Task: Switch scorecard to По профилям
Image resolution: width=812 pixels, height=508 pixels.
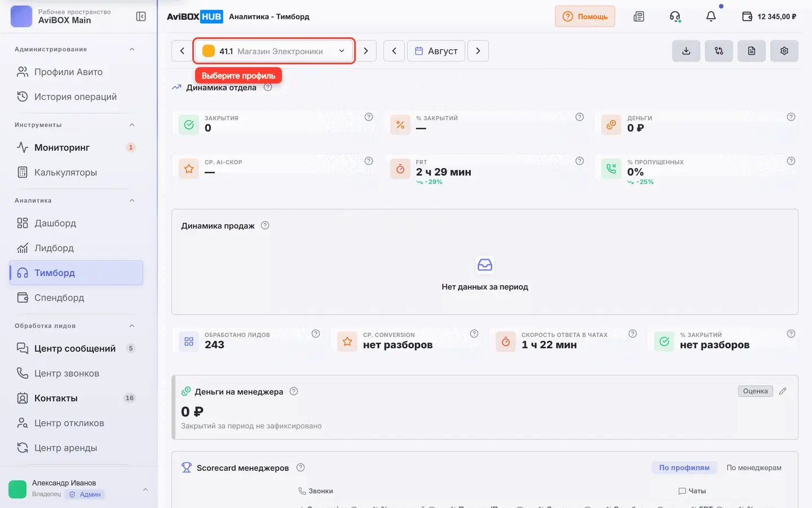Action: [685, 467]
